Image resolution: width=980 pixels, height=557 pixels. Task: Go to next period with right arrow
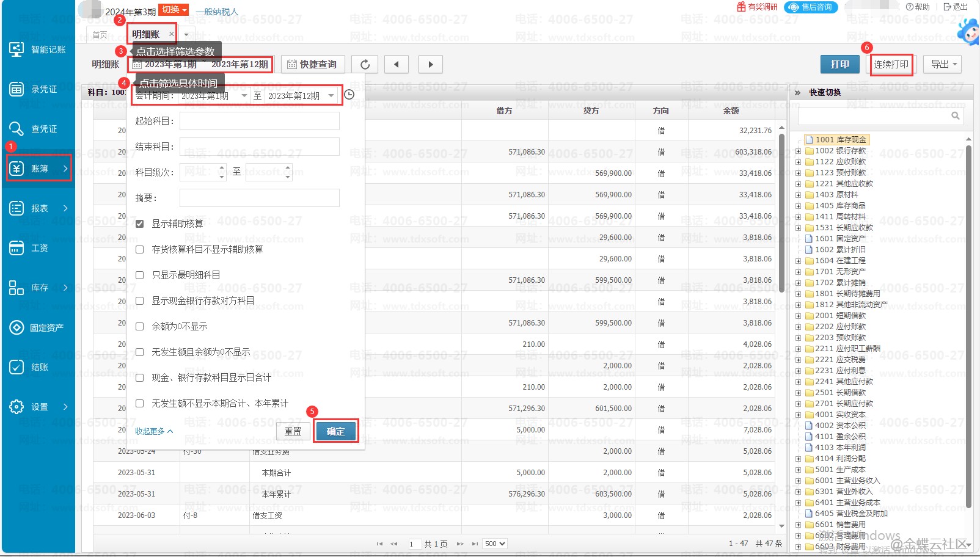click(x=431, y=65)
